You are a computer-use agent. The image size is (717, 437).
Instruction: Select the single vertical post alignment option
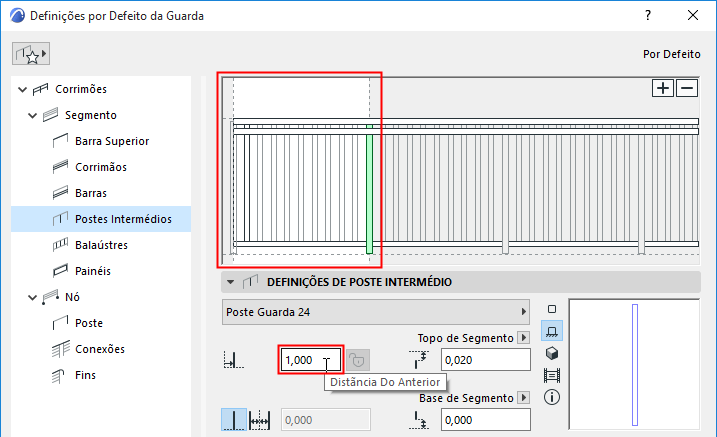click(x=234, y=420)
